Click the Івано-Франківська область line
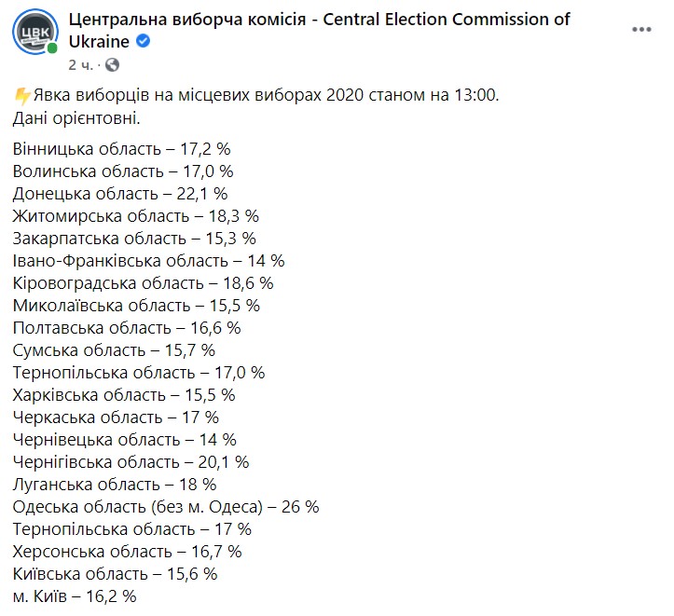674x616 pixels. point(149,260)
